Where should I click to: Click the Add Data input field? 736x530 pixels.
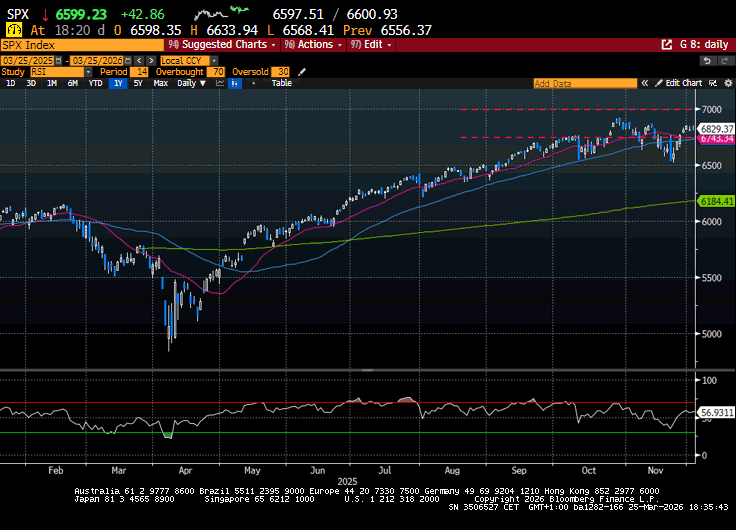(584, 83)
